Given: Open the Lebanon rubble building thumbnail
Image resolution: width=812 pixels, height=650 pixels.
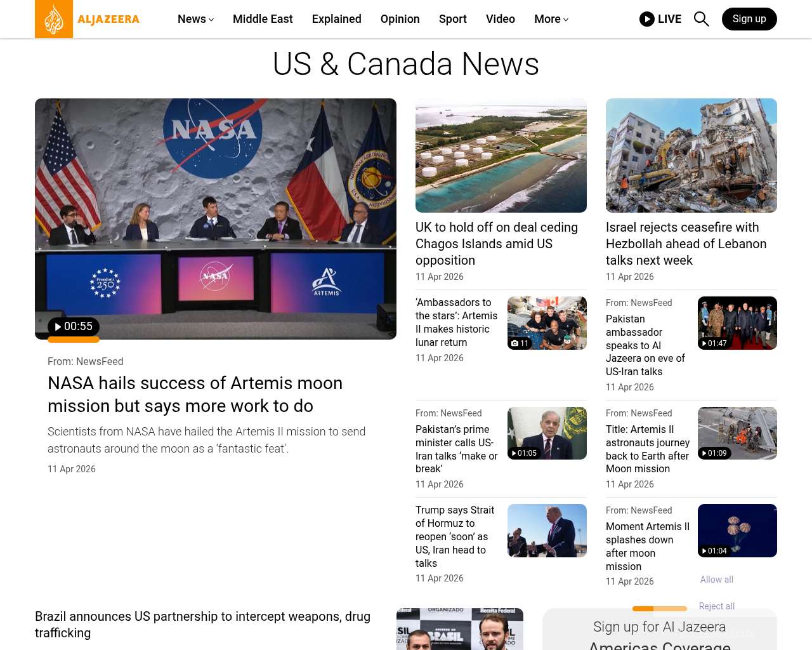Looking at the screenshot, I should pyautogui.click(x=691, y=156).
